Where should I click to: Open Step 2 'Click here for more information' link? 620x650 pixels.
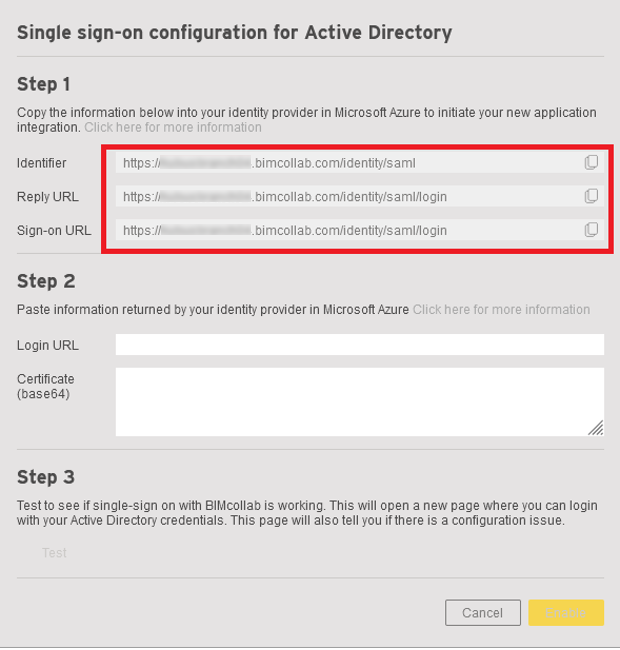[501, 310]
